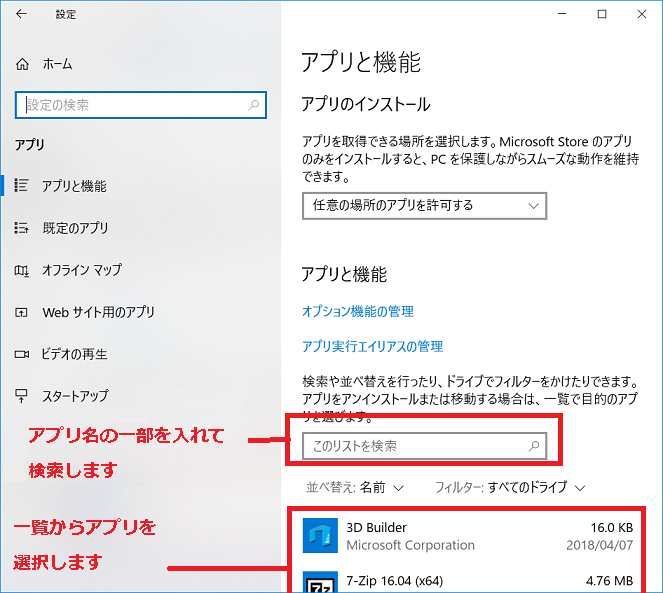Select the Web サイト用のアプリ icon
This screenshot has width=663, height=593.
(x=22, y=313)
